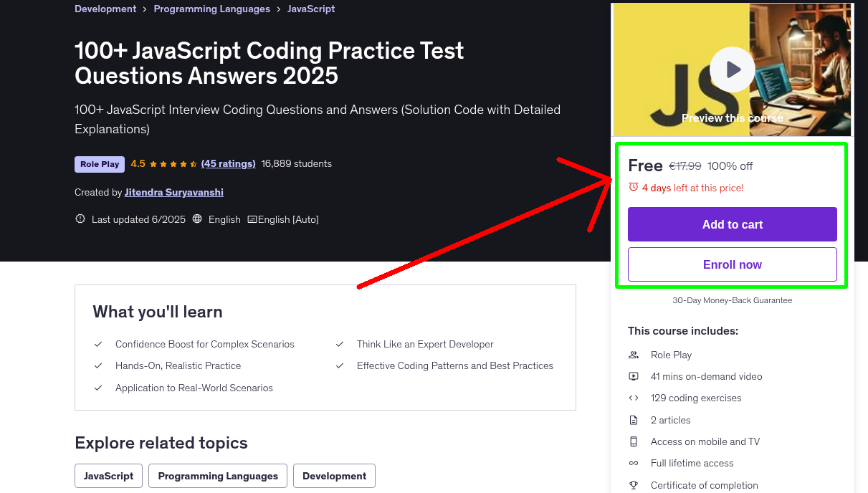Click the on-demand video icon
Image resolution: width=868 pixels, height=493 pixels.
(634, 376)
